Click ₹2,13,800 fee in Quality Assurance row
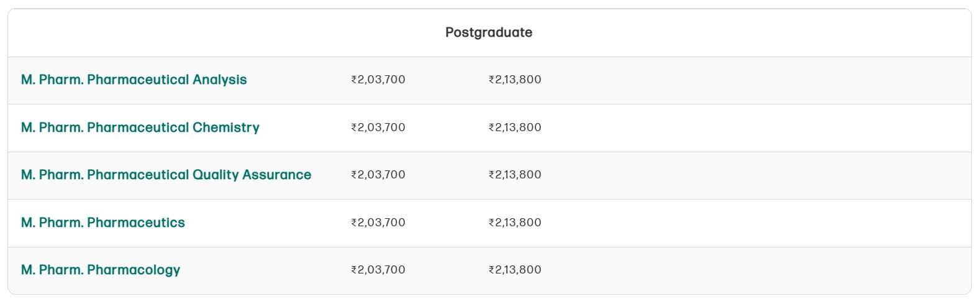The image size is (980, 299). tap(515, 175)
